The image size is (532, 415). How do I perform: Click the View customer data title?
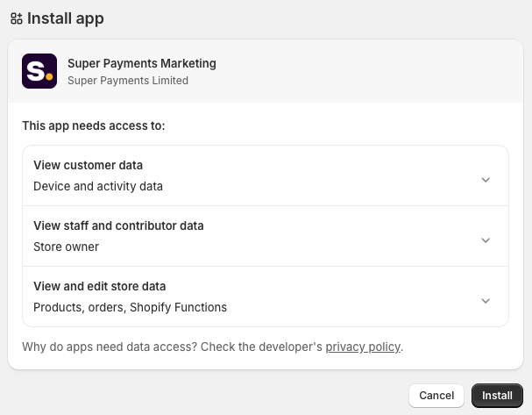click(88, 165)
